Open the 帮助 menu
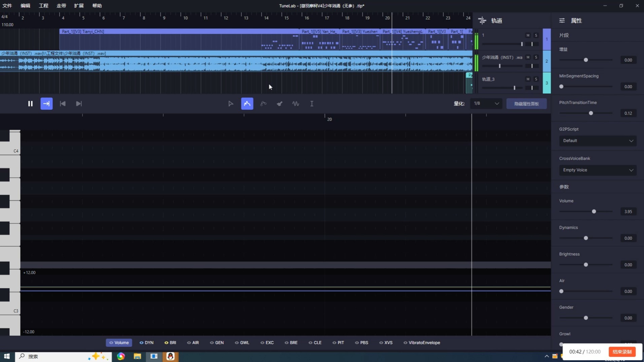 (x=97, y=6)
